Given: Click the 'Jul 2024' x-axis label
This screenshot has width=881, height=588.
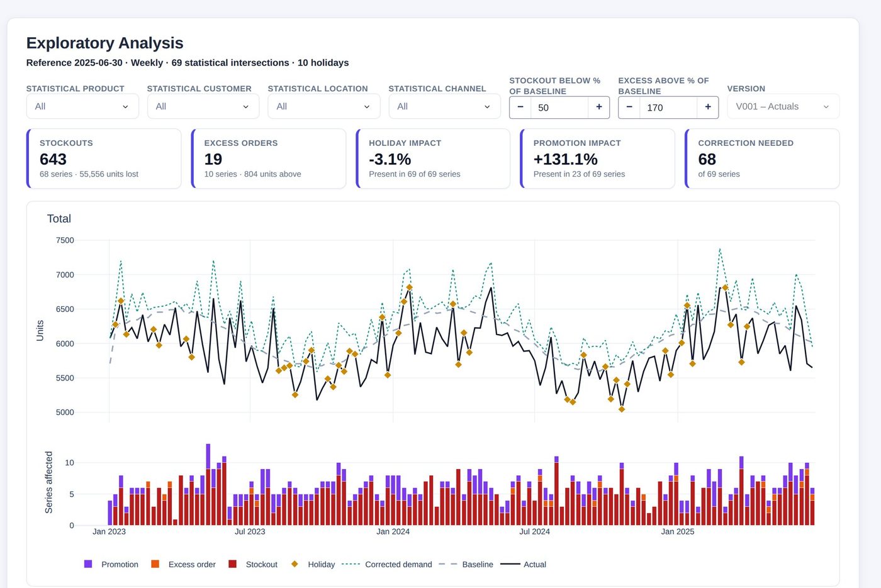Looking at the screenshot, I should click(534, 531).
